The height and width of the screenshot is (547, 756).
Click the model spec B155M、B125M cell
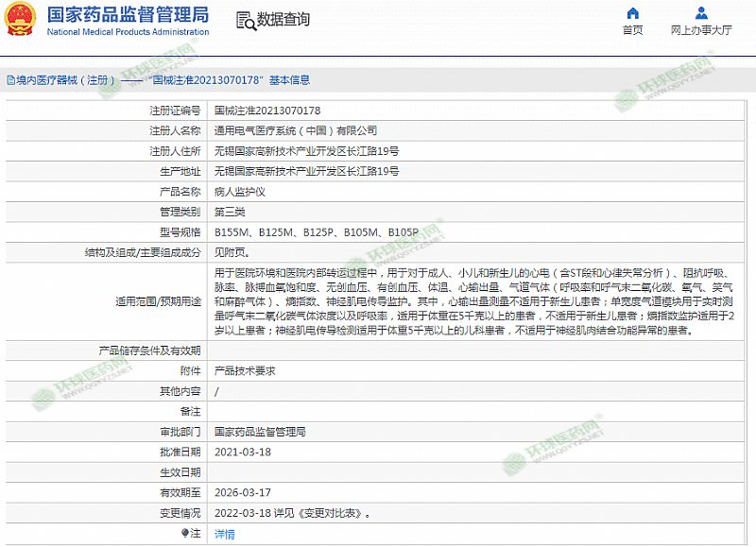(x=316, y=231)
